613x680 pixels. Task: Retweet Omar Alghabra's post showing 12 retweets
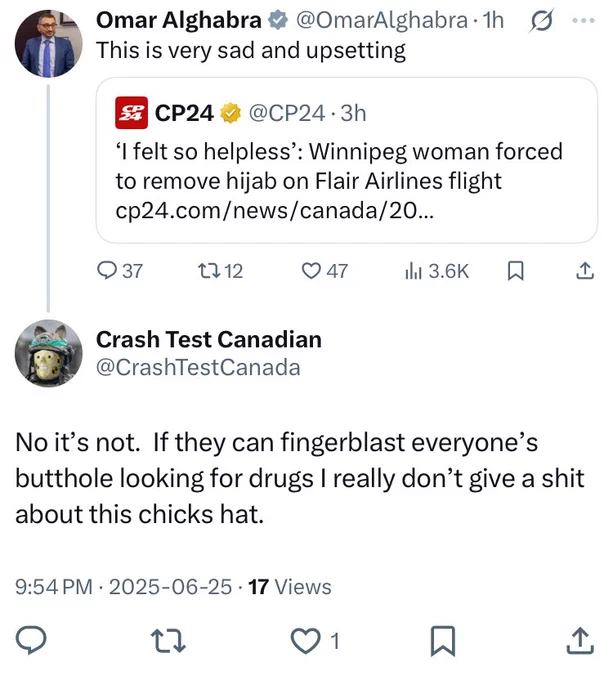[220, 271]
